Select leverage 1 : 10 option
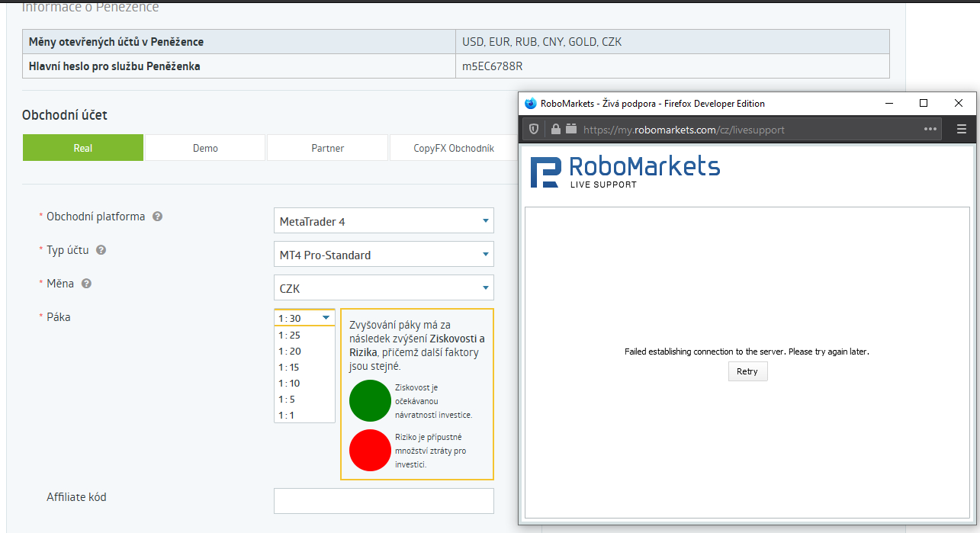 (304, 383)
